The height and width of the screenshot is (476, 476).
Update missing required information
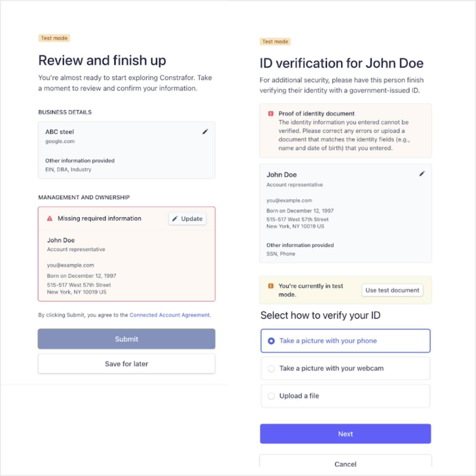coord(188,218)
